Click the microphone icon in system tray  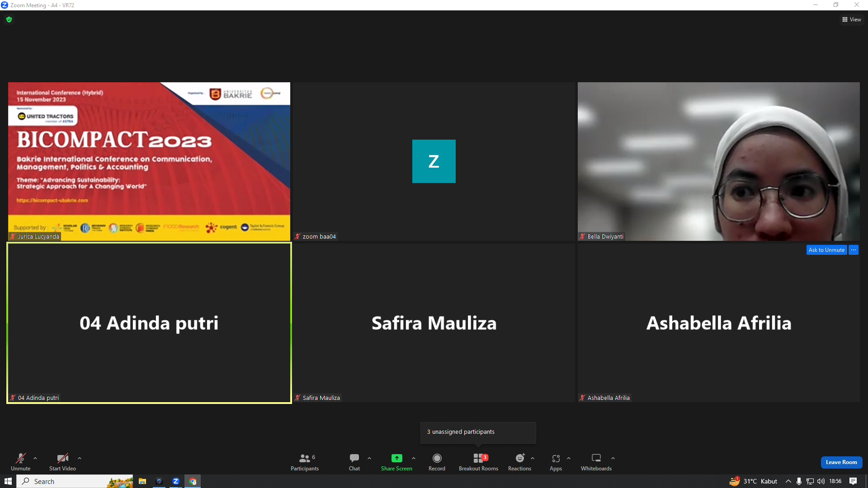tap(799, 481)
